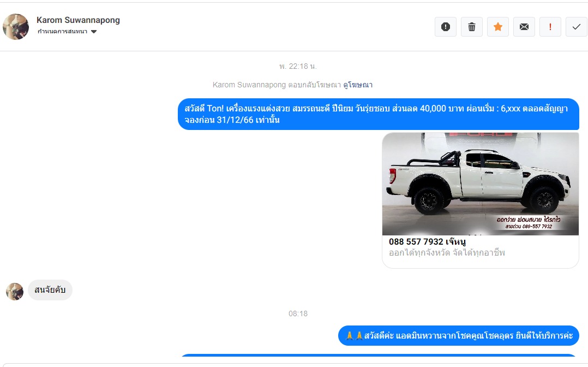
Task: Click the small avatar beside สนจัยคับ message
Action: tap(15, 292)
